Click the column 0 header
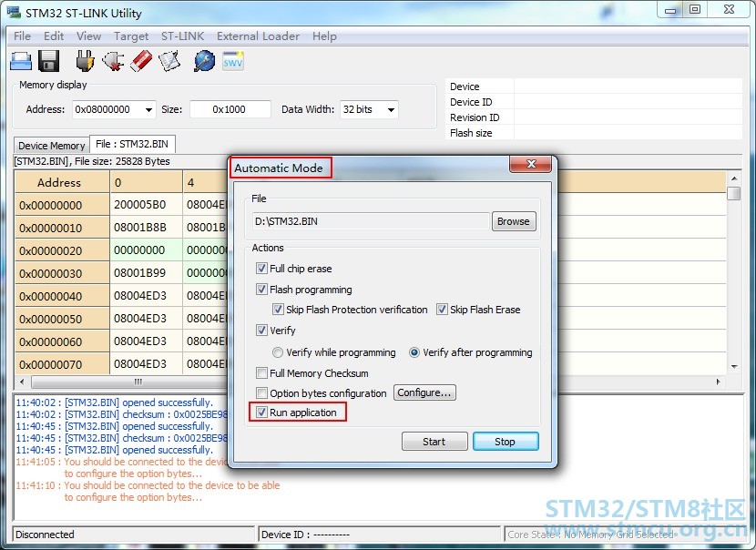 point(146,183)
